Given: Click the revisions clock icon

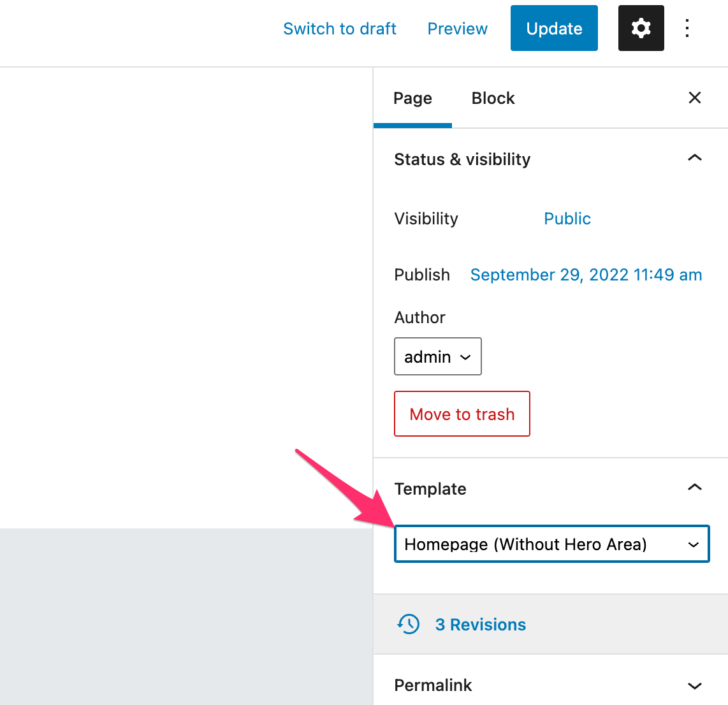Looking at the screenshot, I should pos(408,624).
